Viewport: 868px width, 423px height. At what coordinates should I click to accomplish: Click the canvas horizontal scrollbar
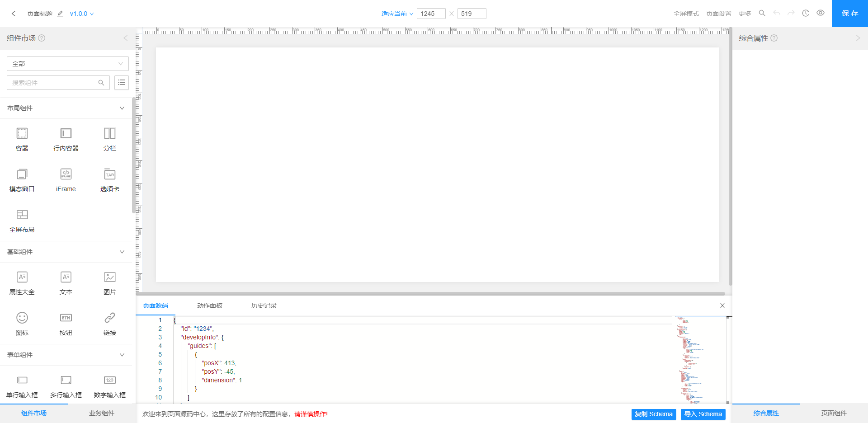[430, 294]
